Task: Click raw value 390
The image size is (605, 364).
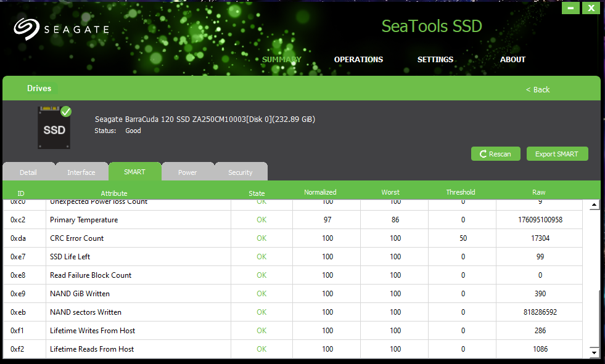Action: (x=540, y=294)
